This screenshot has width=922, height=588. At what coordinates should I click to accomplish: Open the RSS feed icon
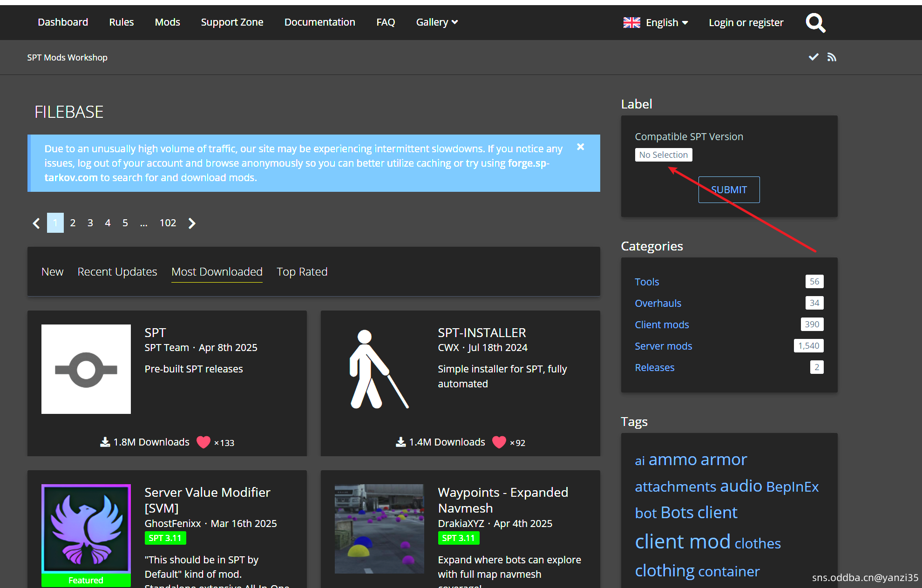tap(832, 57)
